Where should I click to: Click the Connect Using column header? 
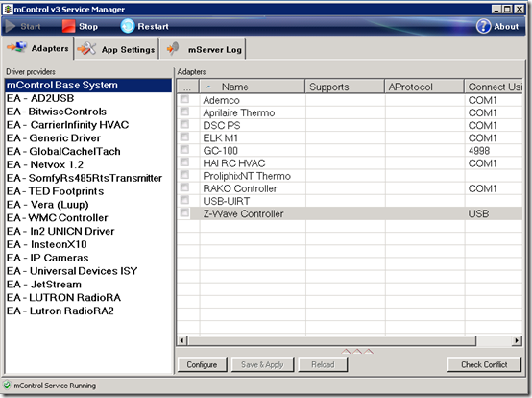494,87
